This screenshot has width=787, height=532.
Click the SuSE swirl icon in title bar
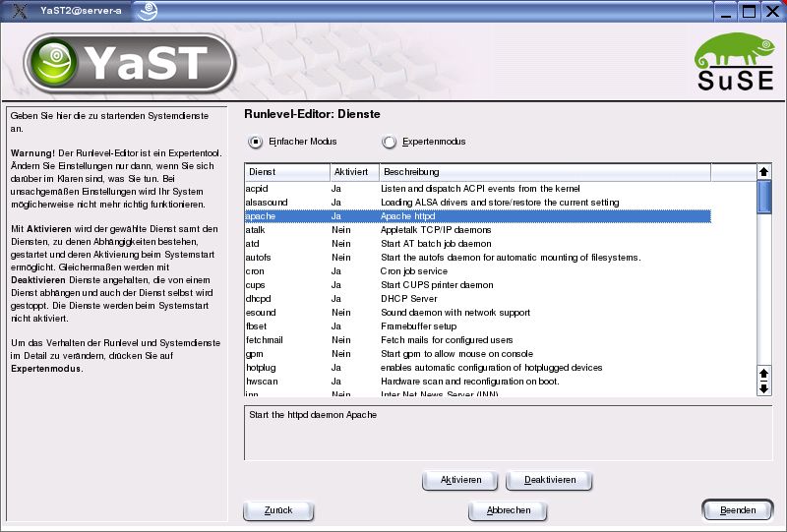click(x=147, y=11)
